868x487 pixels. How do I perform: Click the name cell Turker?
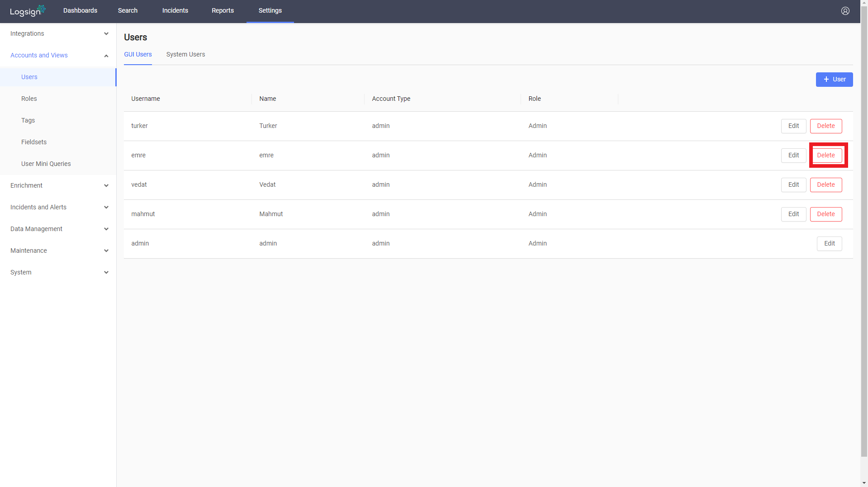tap(268, 126)
